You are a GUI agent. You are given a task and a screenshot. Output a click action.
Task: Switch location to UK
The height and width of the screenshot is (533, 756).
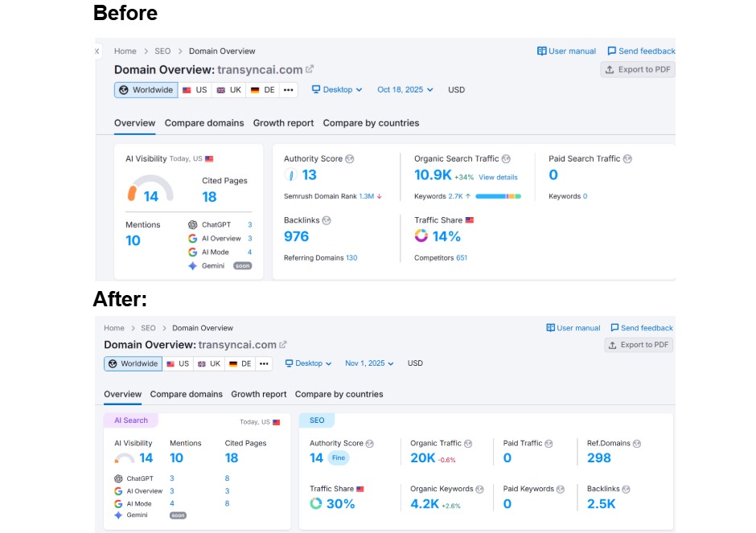pyautogui.click(x=231, y=90)
